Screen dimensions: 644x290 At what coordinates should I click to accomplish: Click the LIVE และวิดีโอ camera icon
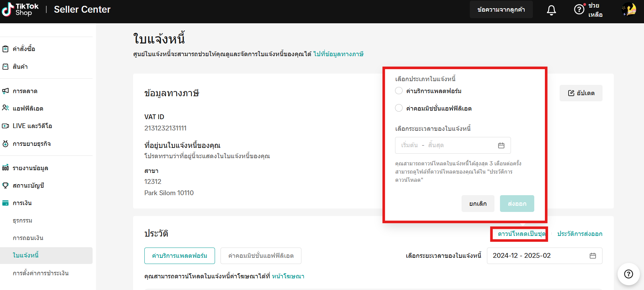(x=5, y=126)
